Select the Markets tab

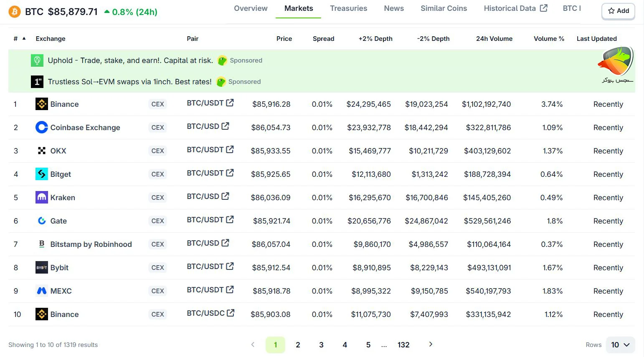coord(299,8)
